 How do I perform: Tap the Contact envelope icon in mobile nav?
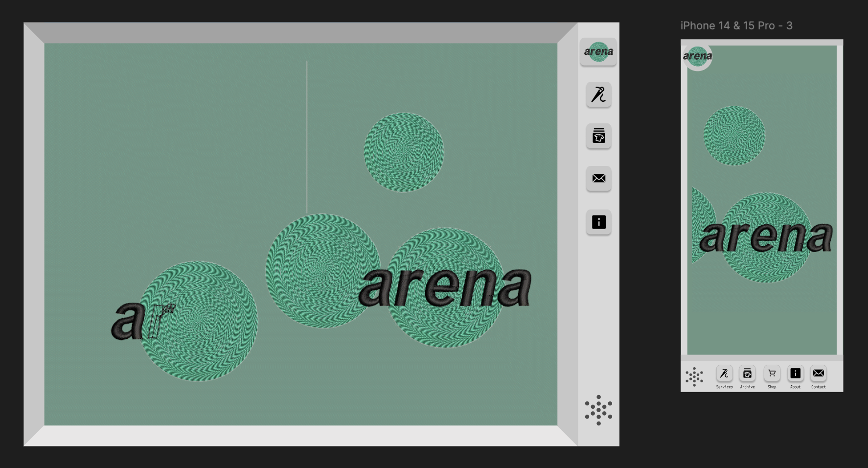(818, 374)
